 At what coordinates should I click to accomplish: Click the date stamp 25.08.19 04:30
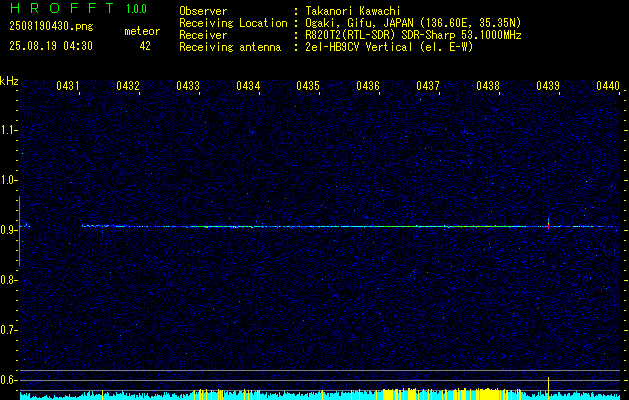point(51,46)
